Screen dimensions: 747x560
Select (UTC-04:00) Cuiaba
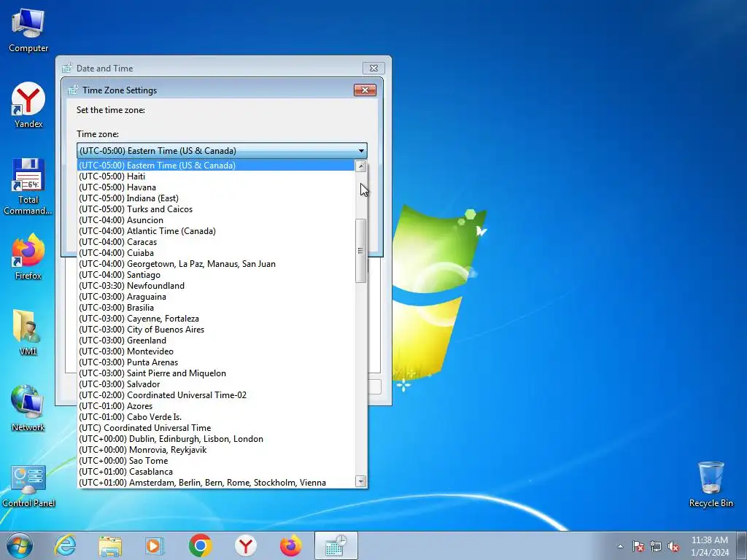coord(216,253)
